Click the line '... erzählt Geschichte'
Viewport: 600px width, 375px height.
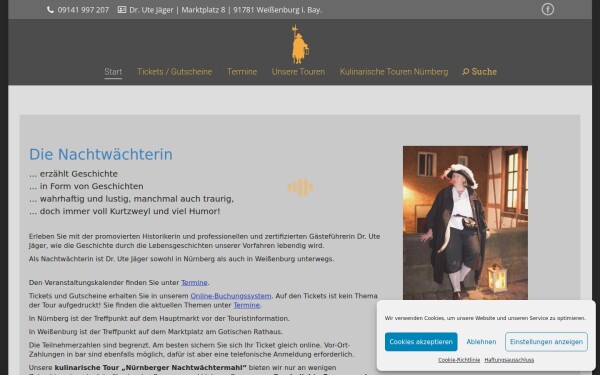click(73, 174)
